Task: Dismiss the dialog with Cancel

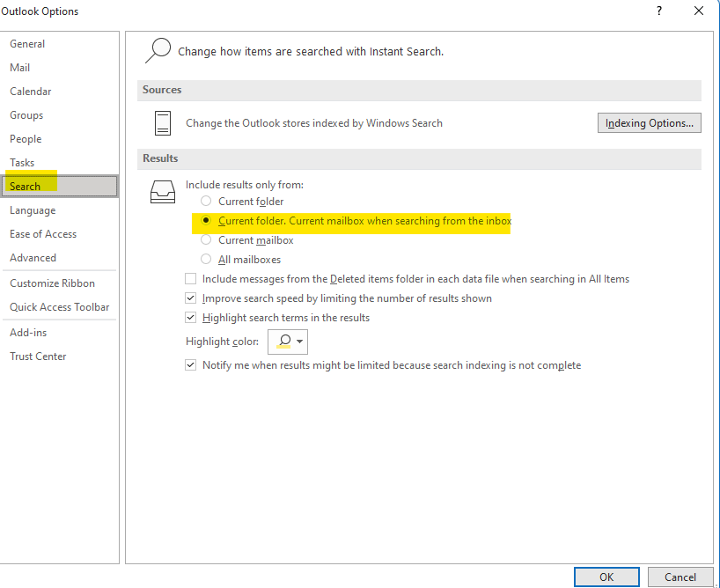Action: pos(680,577)
